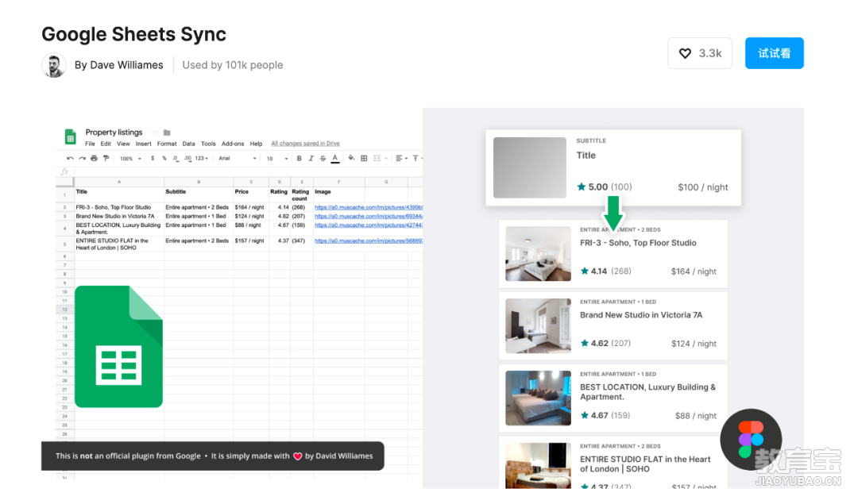Click the 'FRI-3 - Soho, Top Floor Studio' listing photo
Viewport: 858px width, 504px height.
pyautogui.click(x=538, y=254)
